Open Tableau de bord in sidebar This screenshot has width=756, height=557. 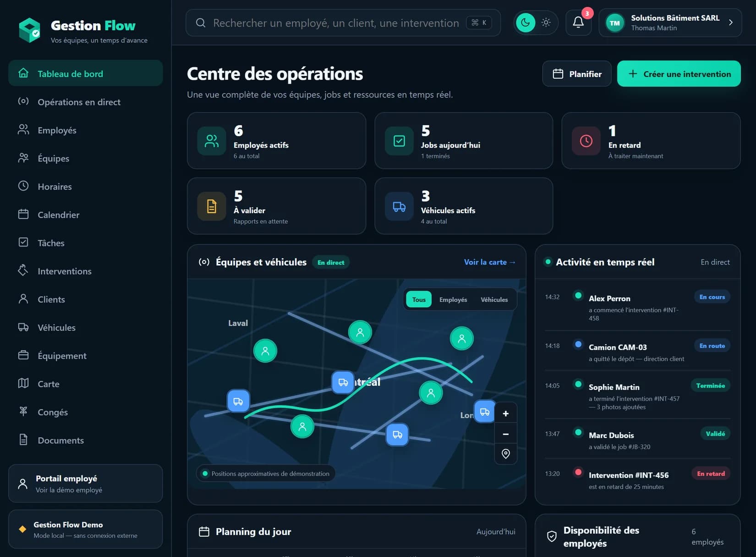(x=86, y=73)
